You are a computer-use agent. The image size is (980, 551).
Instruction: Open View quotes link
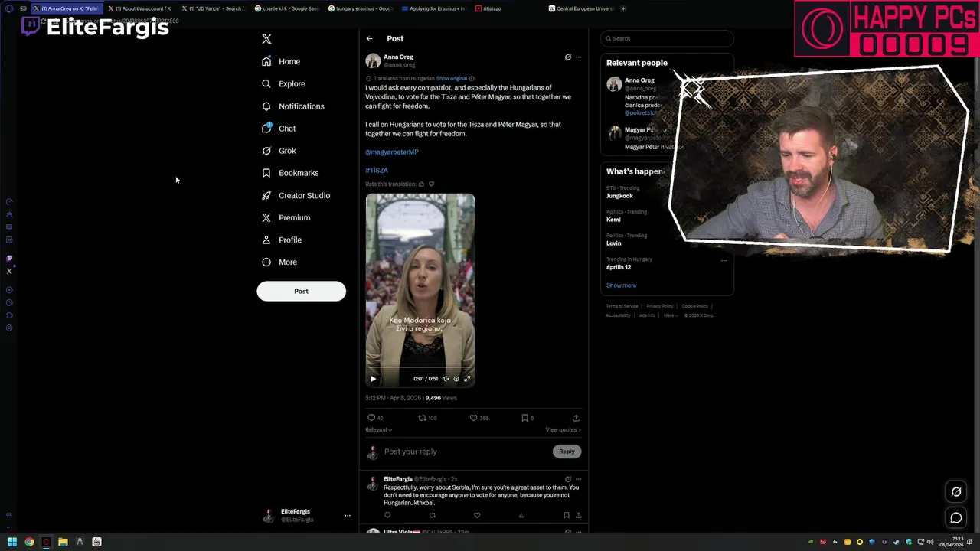pyautogui.click(x=563, y=429)
